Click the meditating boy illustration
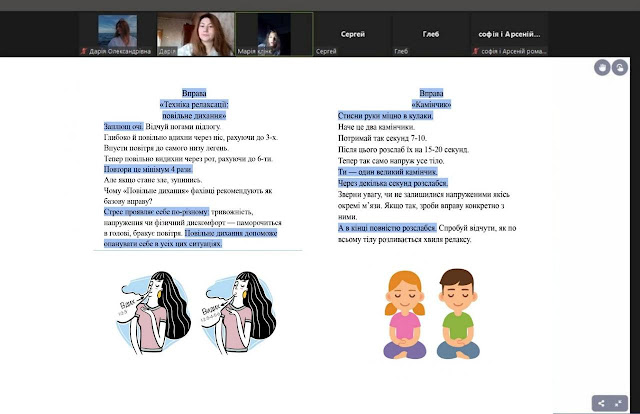 click(x=458, y=314)
